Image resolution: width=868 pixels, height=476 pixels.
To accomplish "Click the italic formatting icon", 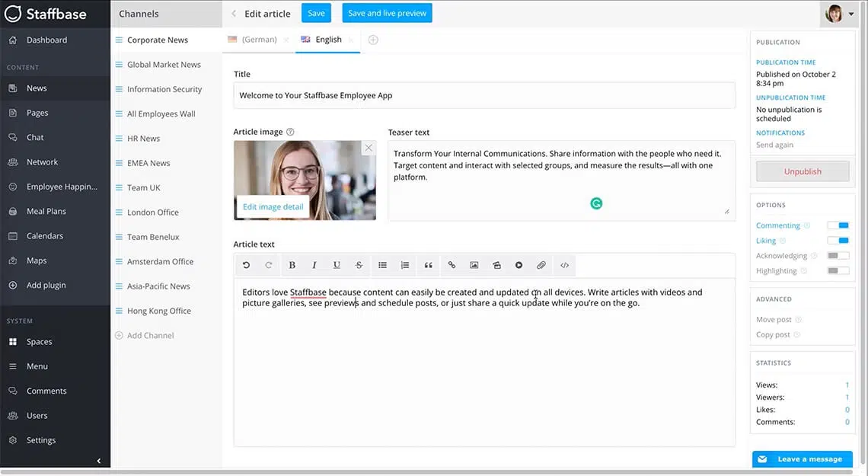I will pos(314,265).
